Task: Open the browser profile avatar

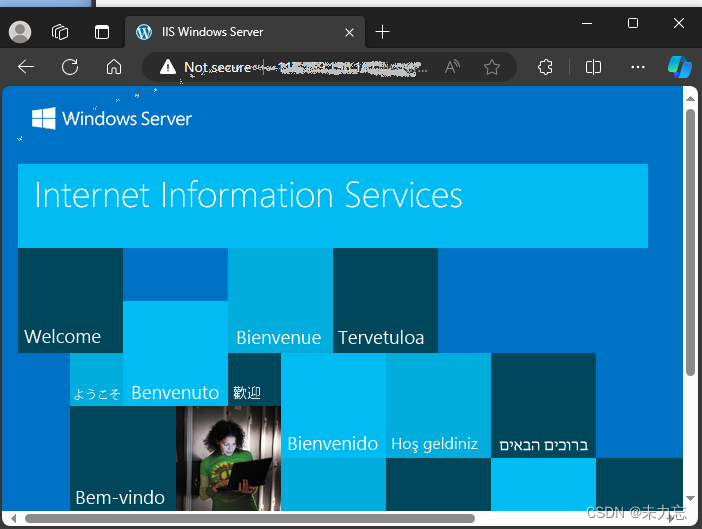Action: click(20, 32)
